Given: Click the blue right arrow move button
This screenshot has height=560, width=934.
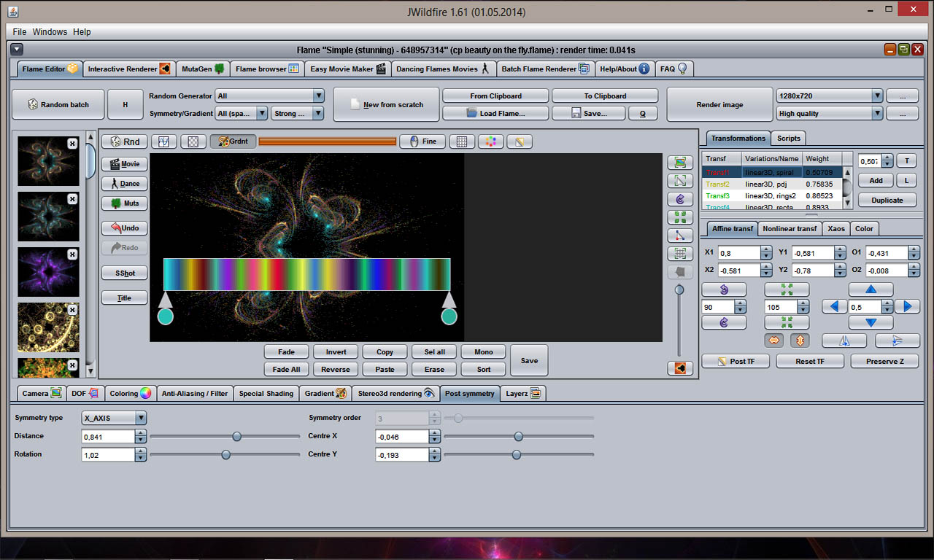Looking at the screenshot, I should [x=907, y=307].
